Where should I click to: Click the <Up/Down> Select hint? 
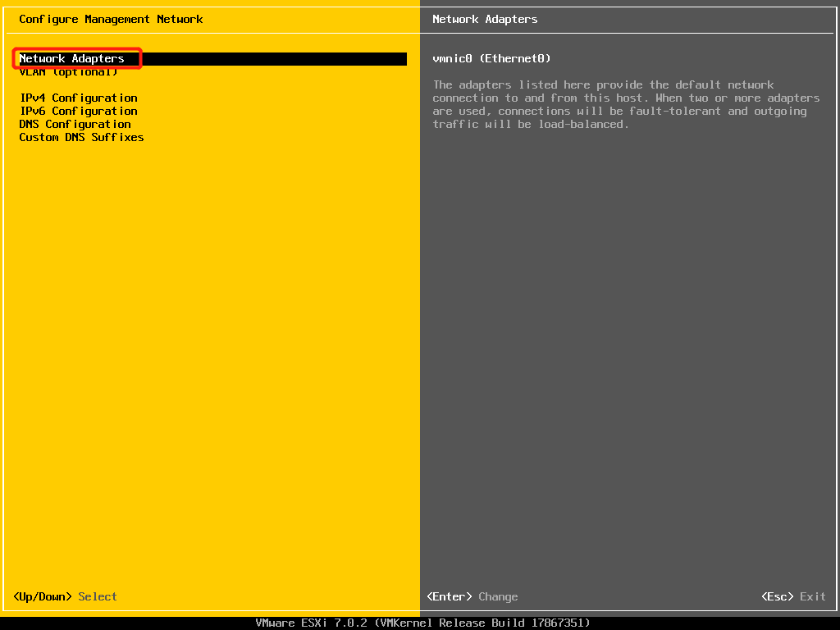tap(65, 596)
